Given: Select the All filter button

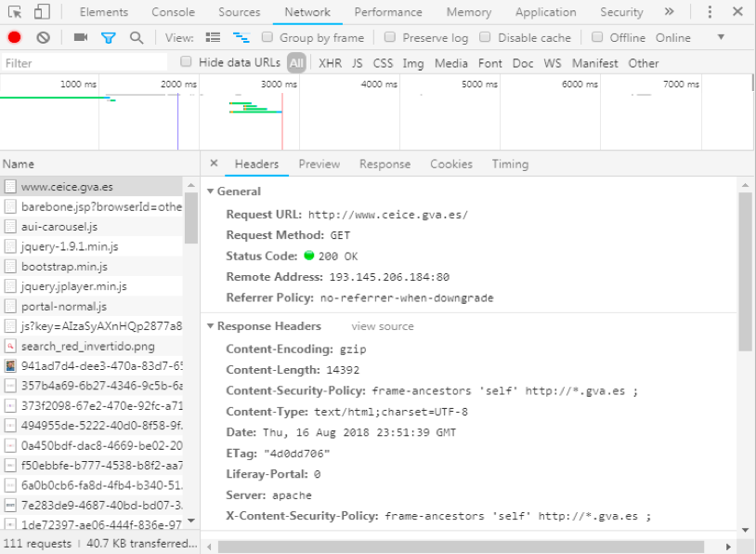Looking at the screenshot, I should 296,62.
